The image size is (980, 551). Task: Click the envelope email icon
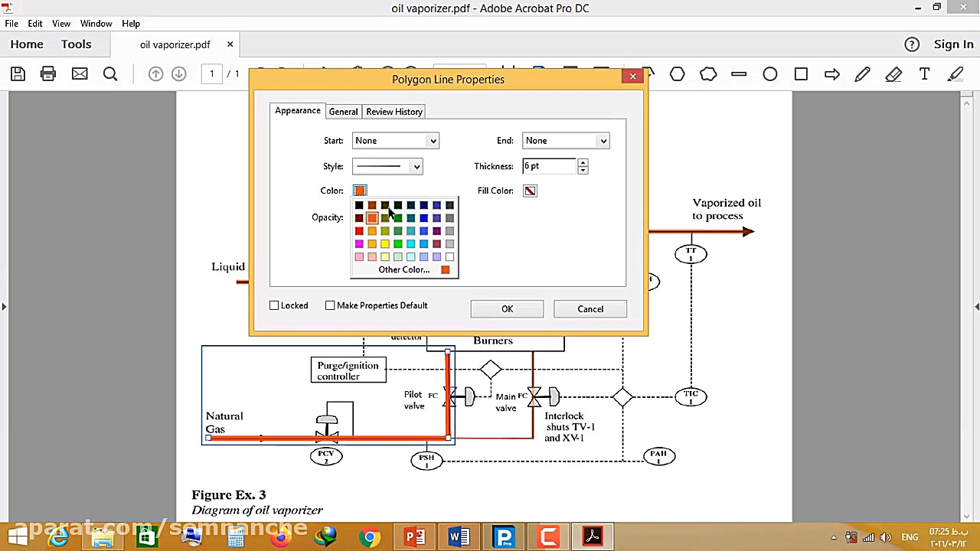pyautogui.click(x=80, y=74)
